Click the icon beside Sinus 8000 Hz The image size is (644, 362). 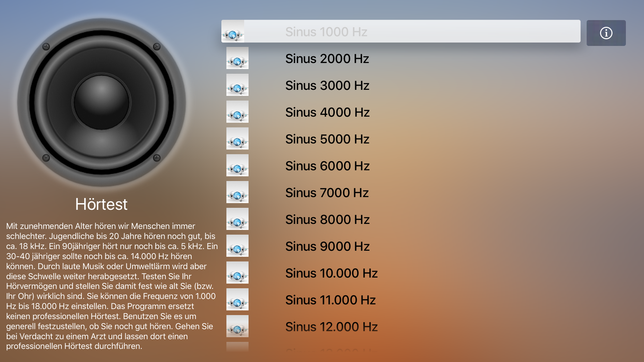[x=237, y=219]
